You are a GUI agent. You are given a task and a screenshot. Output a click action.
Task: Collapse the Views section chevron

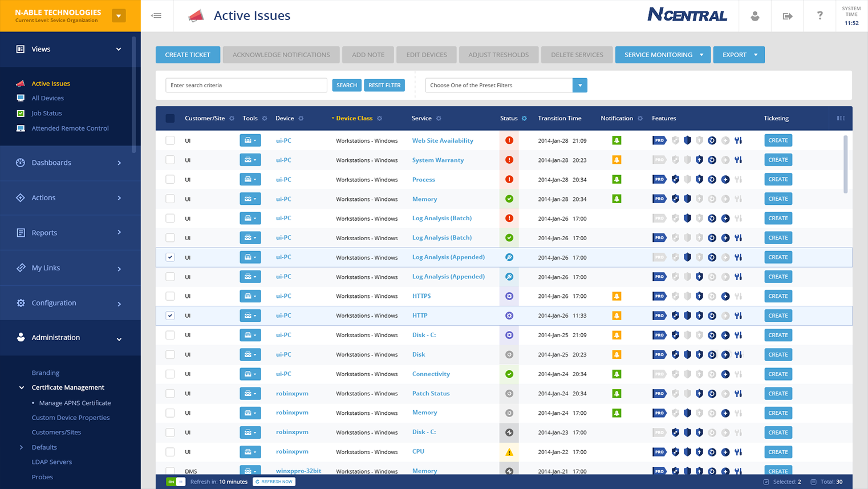(x=119, y=50)
